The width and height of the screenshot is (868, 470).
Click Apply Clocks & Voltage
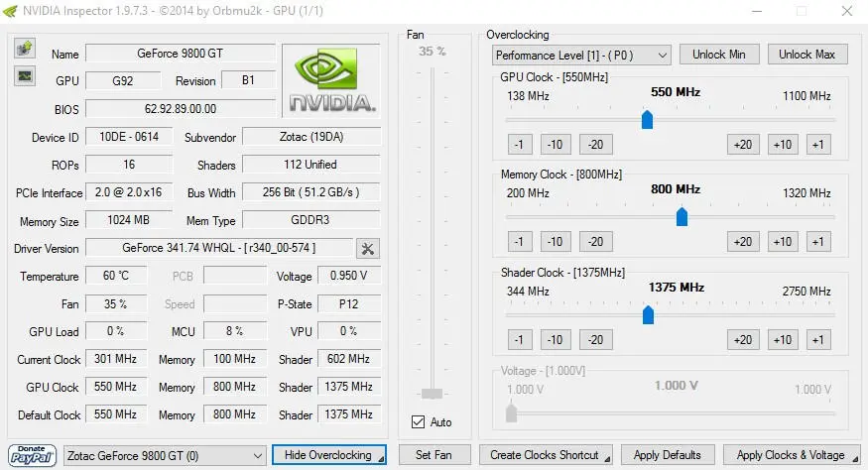tap(791, 455)
